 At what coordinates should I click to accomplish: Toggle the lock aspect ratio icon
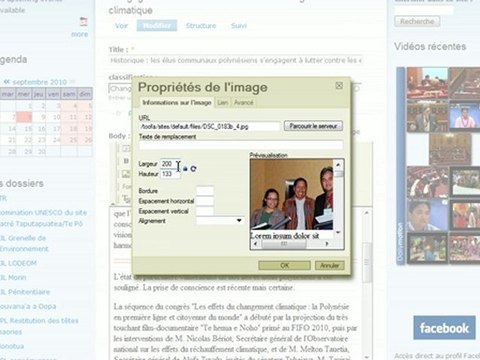point(186,169)
